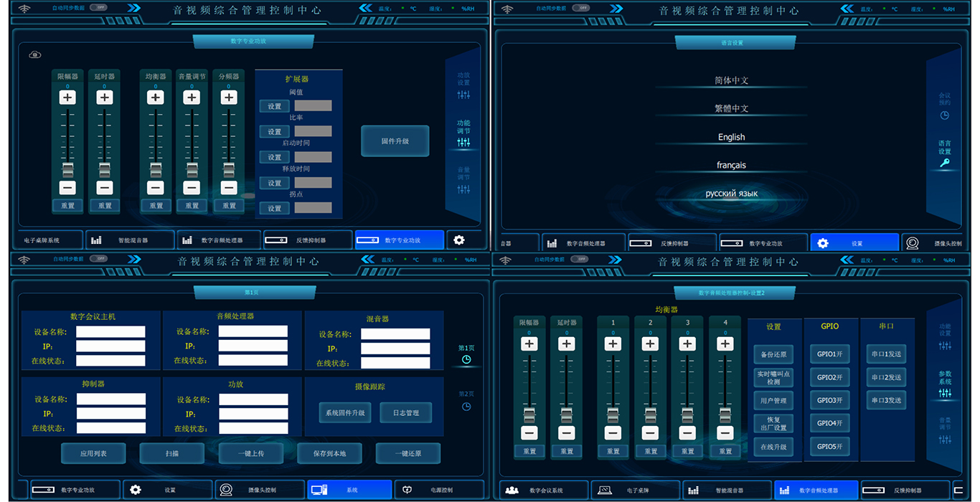Viewport: 980px width, 502px height.
Task: Click the 日志管理 button
Action: click(405, 412)
